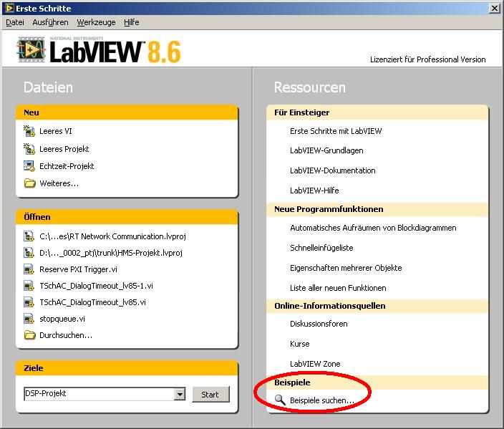Click the Durchsuchen folder icon
Image resolution: width=504 pixels, height=429 pixels.
point(29,335)
